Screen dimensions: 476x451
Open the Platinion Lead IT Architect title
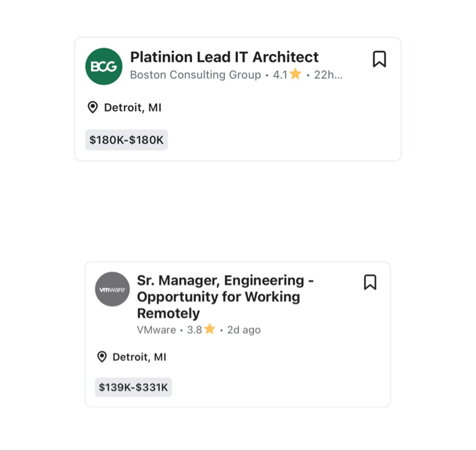(224, 57)
